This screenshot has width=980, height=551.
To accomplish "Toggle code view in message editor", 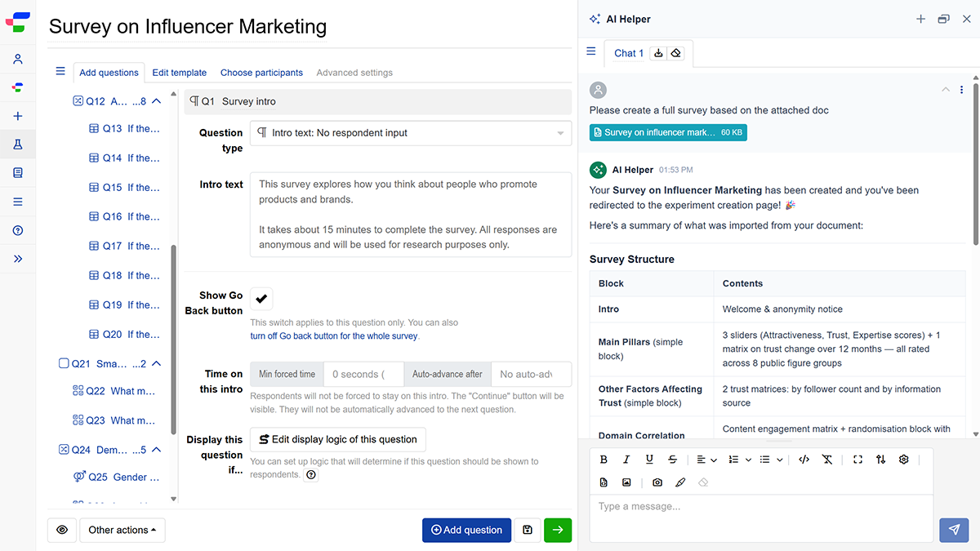I will tap(804, 460).
